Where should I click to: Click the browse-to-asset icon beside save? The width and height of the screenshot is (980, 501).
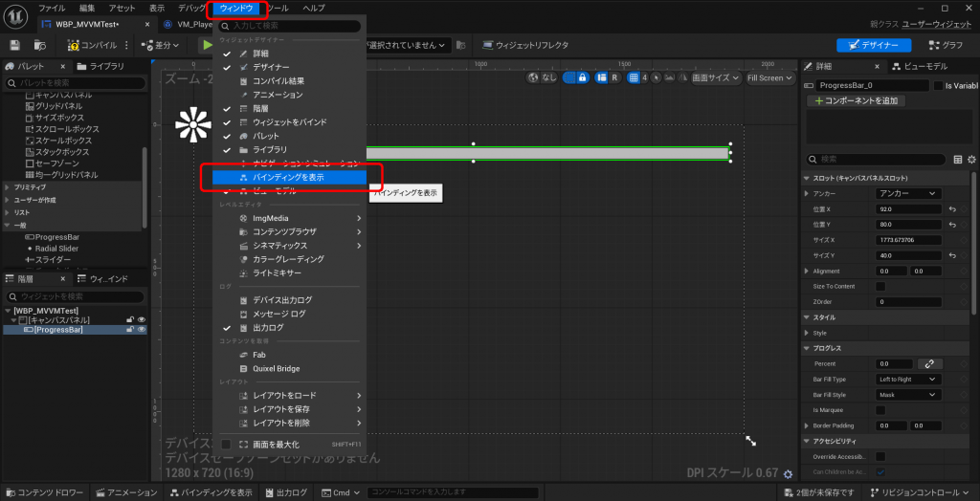[x=40, y=45]
